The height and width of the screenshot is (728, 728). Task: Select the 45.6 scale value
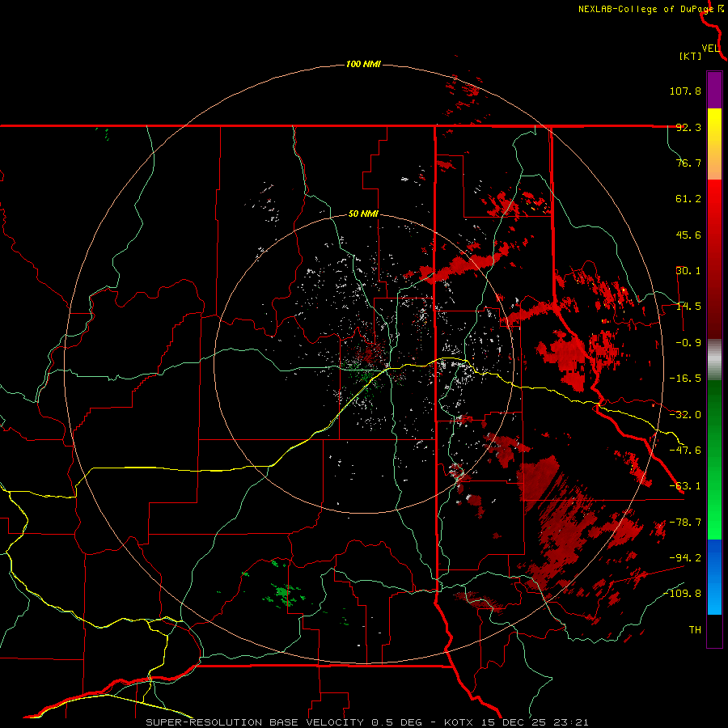(x=688, y=235)
